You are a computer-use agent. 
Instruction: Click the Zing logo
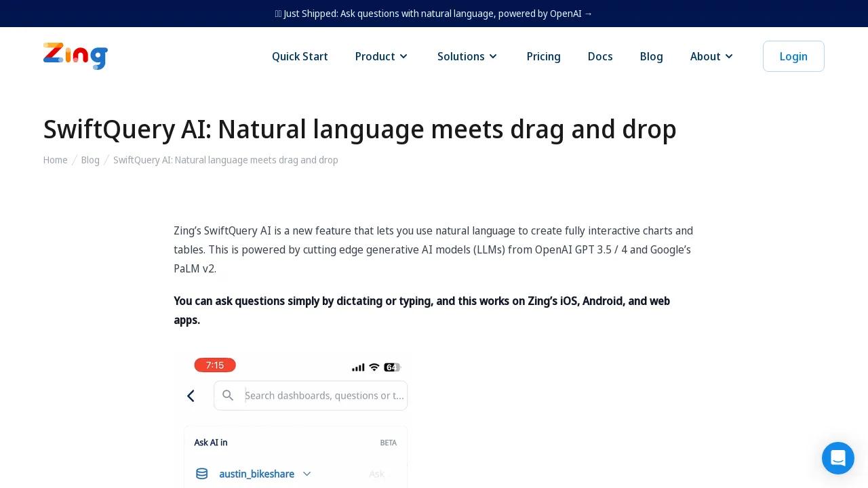pos(75,56)
